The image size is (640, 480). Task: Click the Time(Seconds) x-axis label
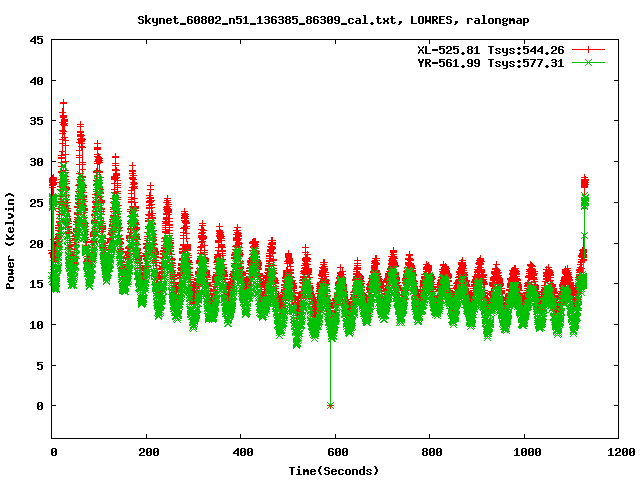pyautogui.click(x=333, y=471)
